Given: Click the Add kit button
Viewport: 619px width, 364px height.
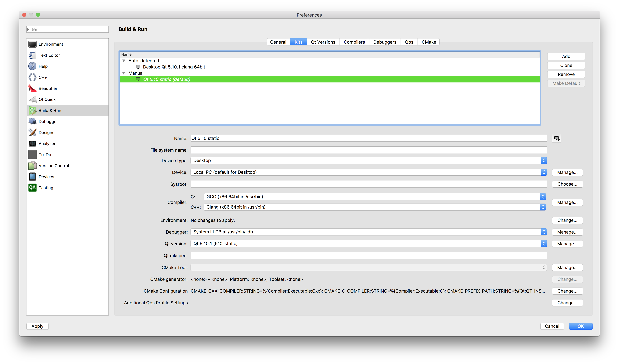Looking at the screenshot, I should coord(566,56).
